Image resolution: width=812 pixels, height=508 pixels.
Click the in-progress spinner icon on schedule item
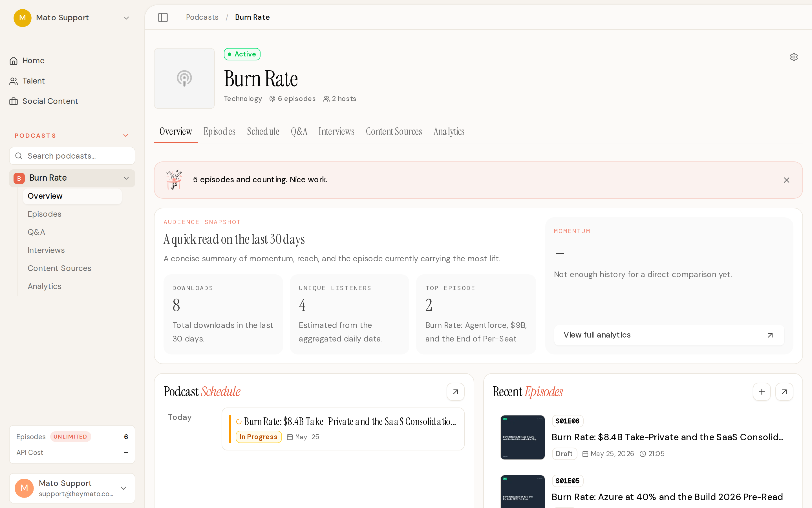pos(239,422)
